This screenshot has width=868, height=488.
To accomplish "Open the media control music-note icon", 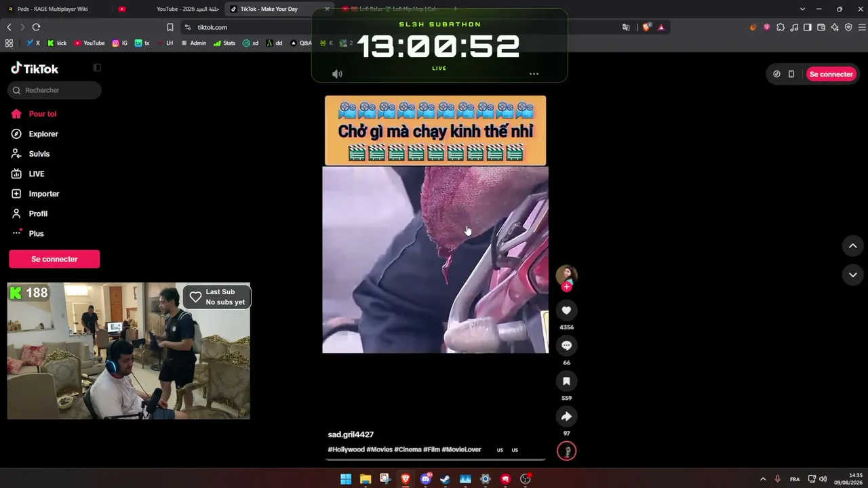I will pos(794,27).
